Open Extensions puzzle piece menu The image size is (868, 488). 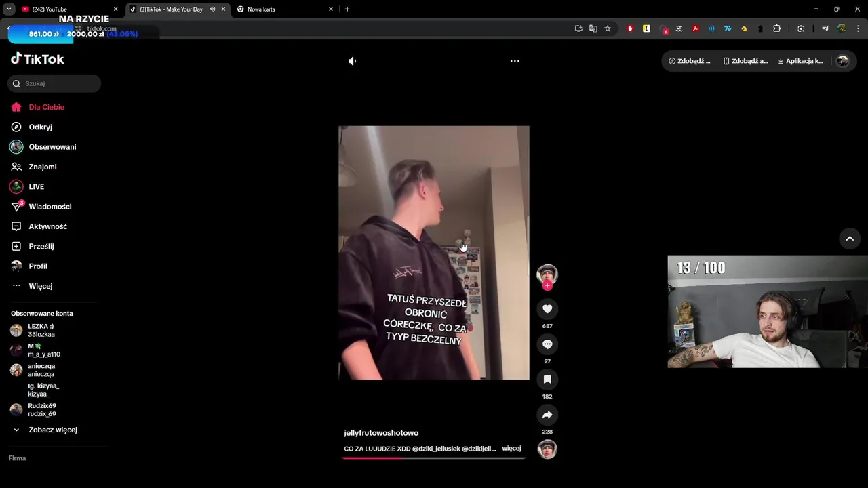point(777,28)
